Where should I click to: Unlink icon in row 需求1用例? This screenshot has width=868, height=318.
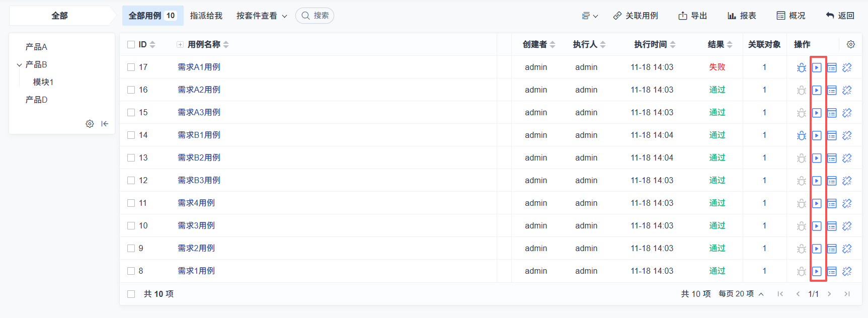pyautogui.click(x=847, y=271)
